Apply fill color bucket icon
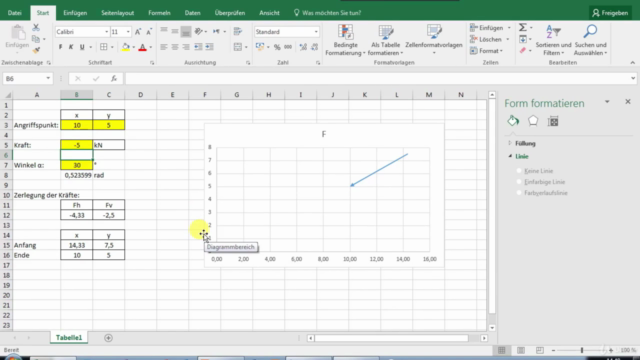The width and height of the screenshot is (640, 360). pos(125,47)
